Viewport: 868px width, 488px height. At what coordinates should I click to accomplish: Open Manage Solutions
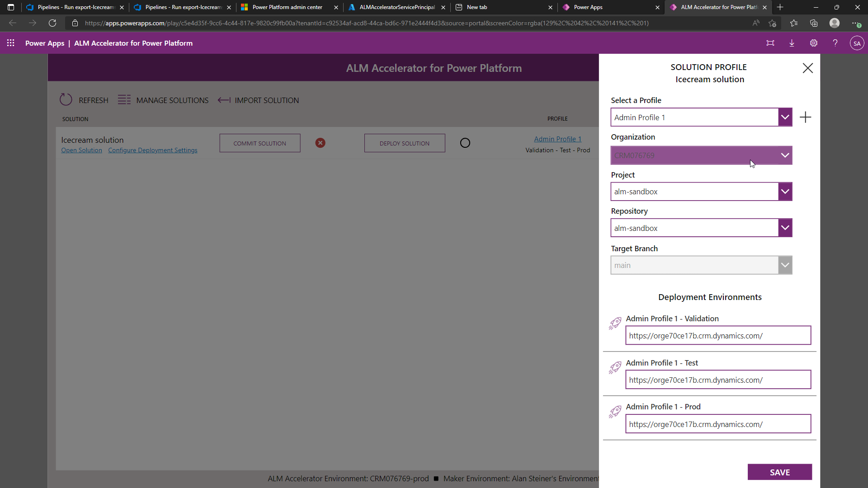click(x=124, y=100)
